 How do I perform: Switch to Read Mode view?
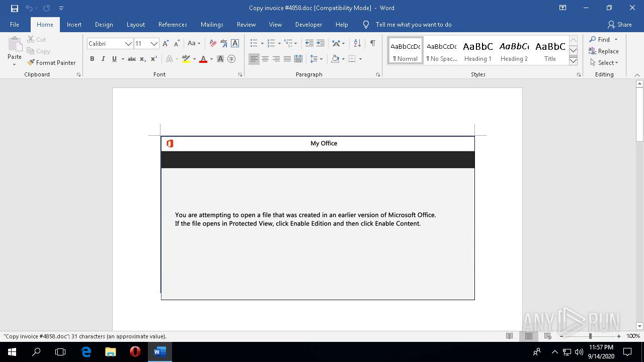(x=510, y=336)
